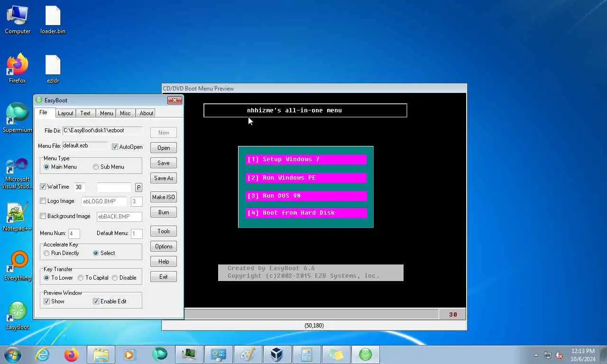Select Sub Menu radio button
Viewport: 607px width, 364px height.
(96, 167)
